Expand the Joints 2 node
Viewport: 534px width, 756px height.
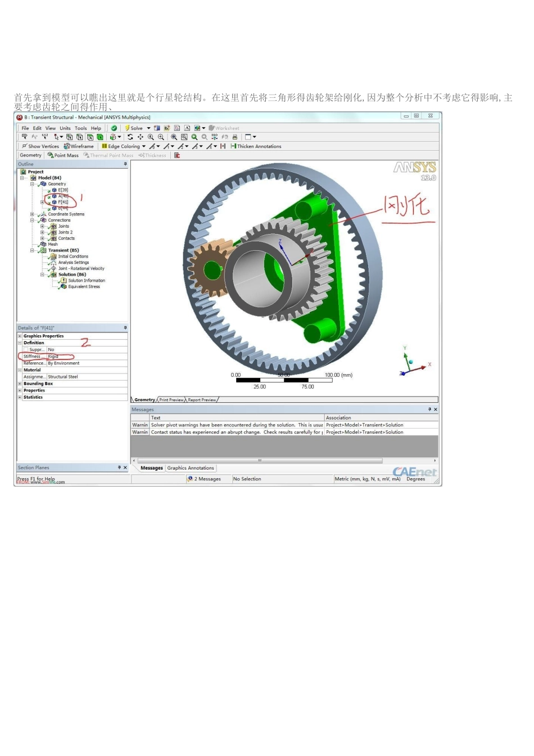click(x=42, y=232)
